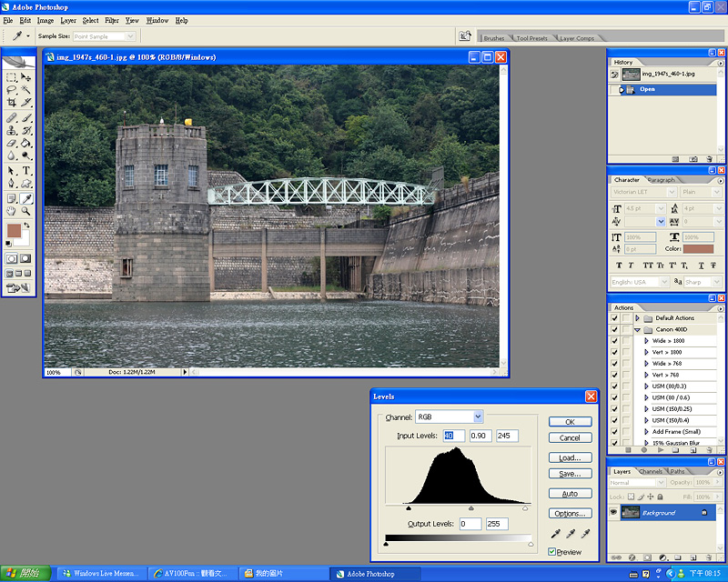Pick the Zoom tool in the toolbox
The width and height of the screenshot is (728, 582).
coord(26,211)
